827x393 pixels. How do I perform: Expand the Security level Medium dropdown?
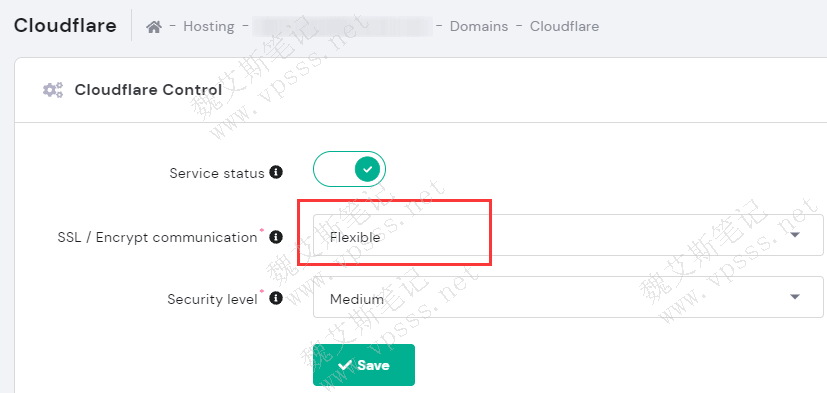(x=568, y=297)
